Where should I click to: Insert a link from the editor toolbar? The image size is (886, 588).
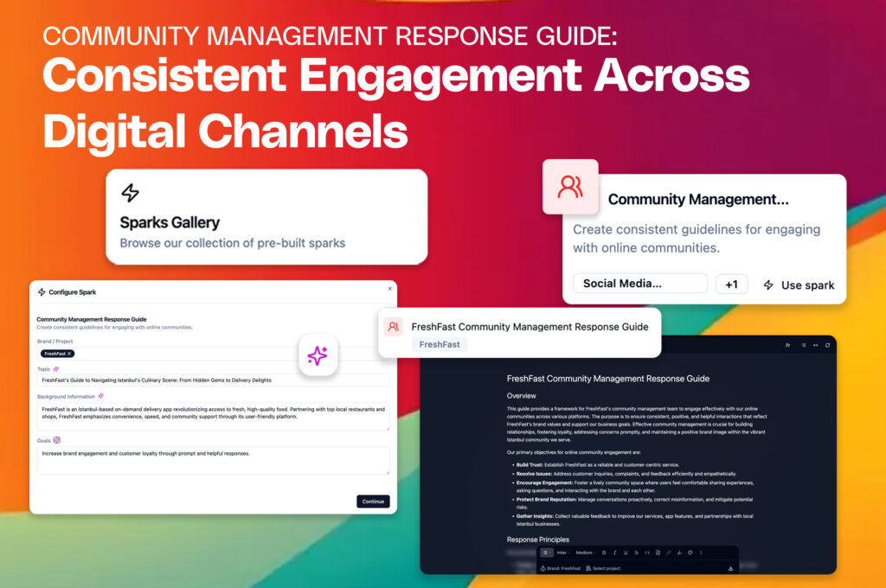669,553
